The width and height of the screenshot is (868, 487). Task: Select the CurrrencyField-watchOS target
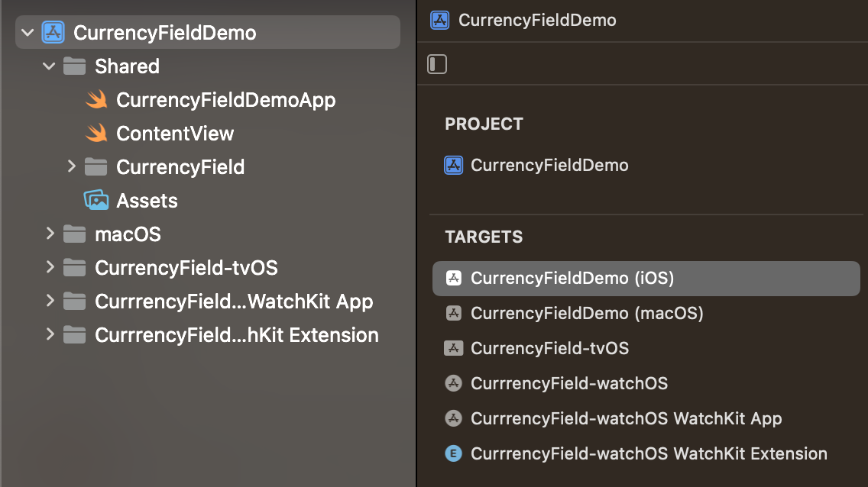[x=568, y=383]
